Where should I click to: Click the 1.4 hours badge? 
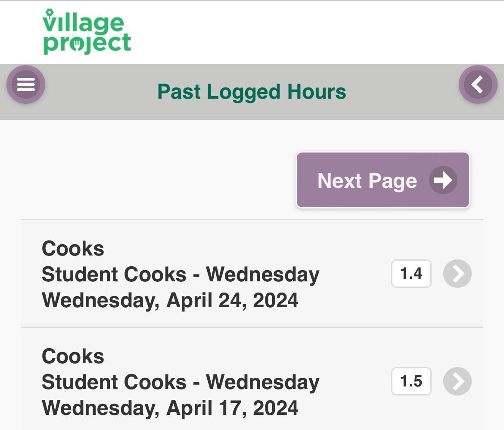411,274
